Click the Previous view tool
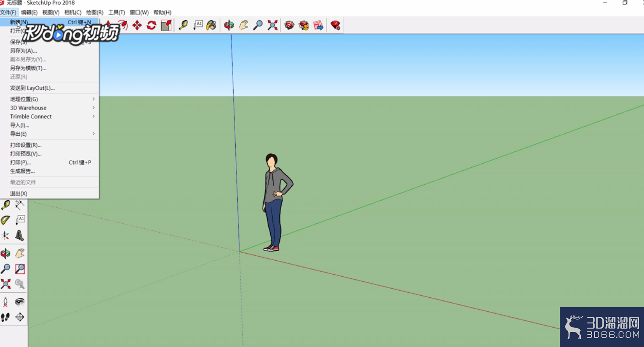 [x=20, y=284]
